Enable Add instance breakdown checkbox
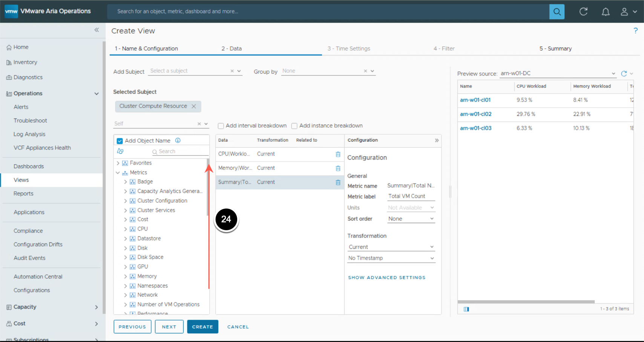This screenshot has height=342, width=644. pyautogui.click(x=294, y=126)
